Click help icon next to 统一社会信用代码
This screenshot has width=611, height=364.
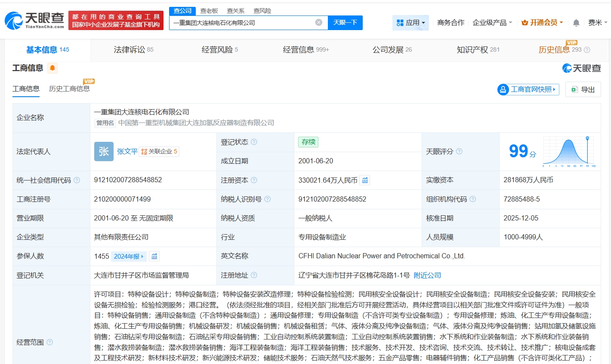(x=77, y=180)
